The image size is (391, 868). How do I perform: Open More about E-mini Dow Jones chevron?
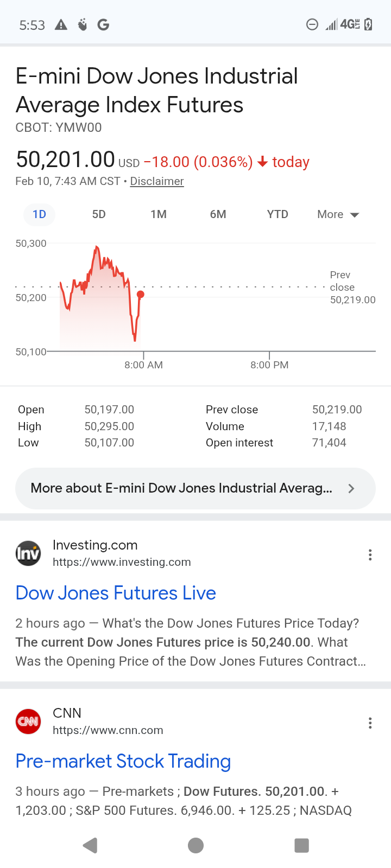pyautogui.click(x=351, y=488)
